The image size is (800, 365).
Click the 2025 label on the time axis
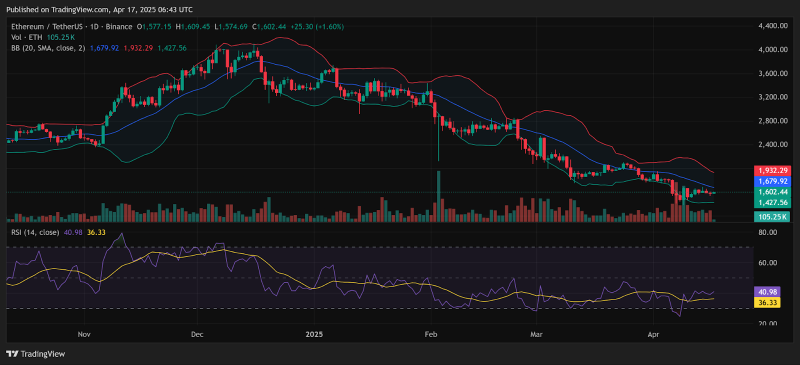[314, 335]
